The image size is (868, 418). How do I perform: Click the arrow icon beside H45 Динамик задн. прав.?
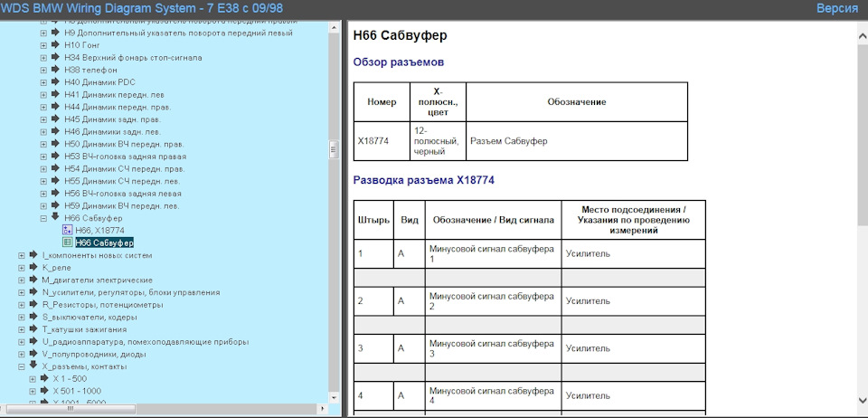point(55,119)
